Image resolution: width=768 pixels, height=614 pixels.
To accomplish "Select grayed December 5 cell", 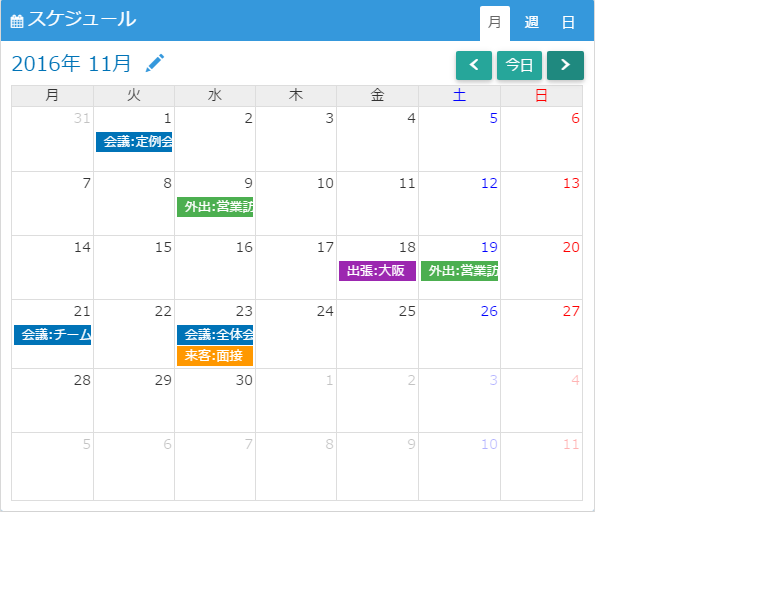I will (52, 467).
